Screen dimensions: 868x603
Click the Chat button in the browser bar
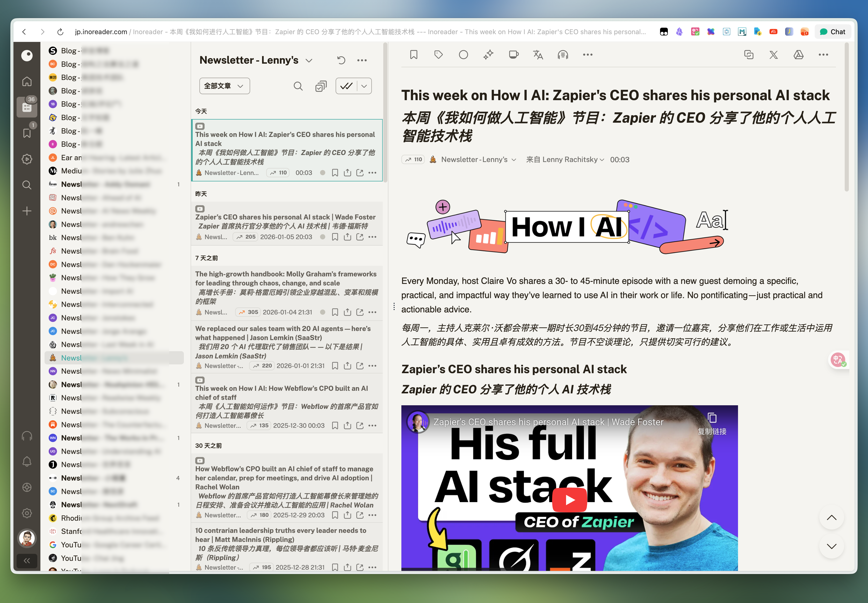coord(833,32)
